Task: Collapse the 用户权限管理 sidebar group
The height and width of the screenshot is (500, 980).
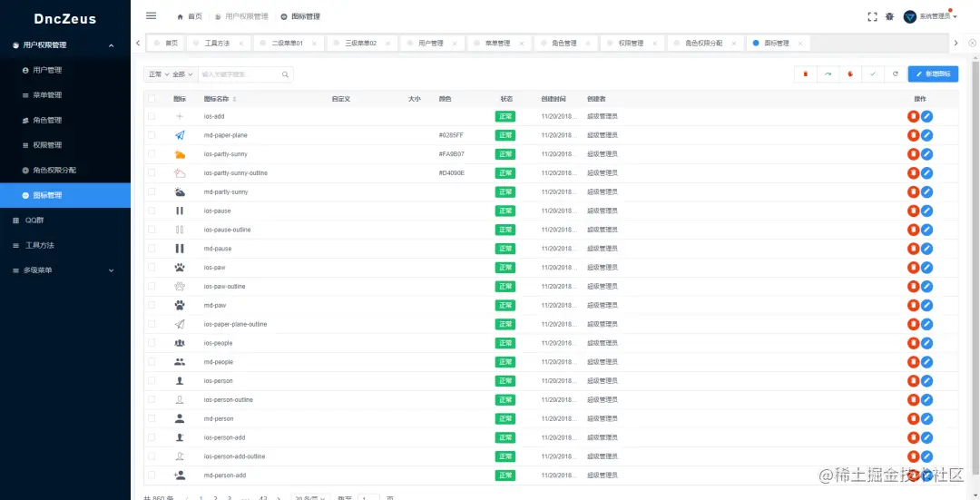Action: 65,45
